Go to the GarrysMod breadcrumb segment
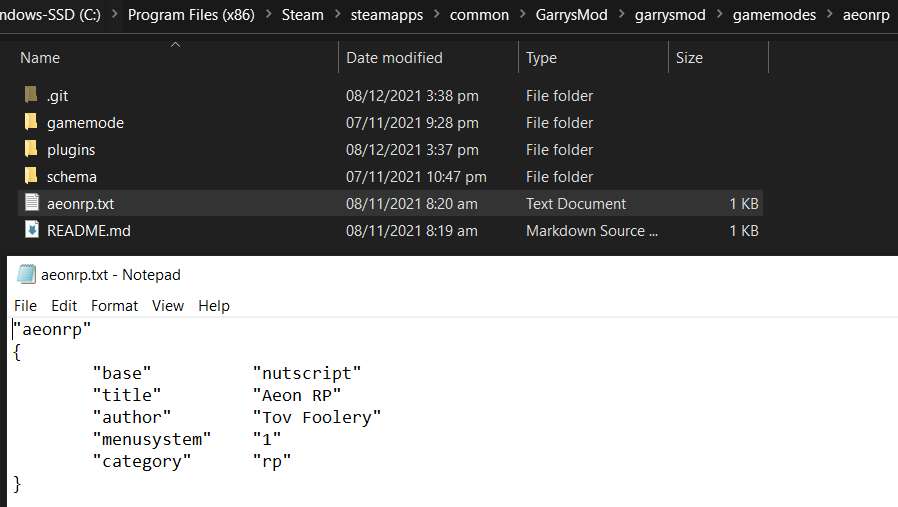 (572, 15)
